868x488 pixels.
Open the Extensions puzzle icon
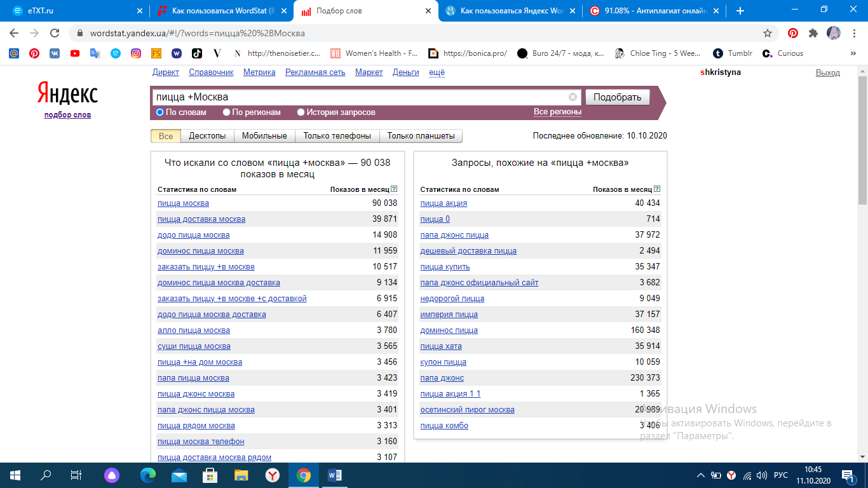tap(813, 33)
